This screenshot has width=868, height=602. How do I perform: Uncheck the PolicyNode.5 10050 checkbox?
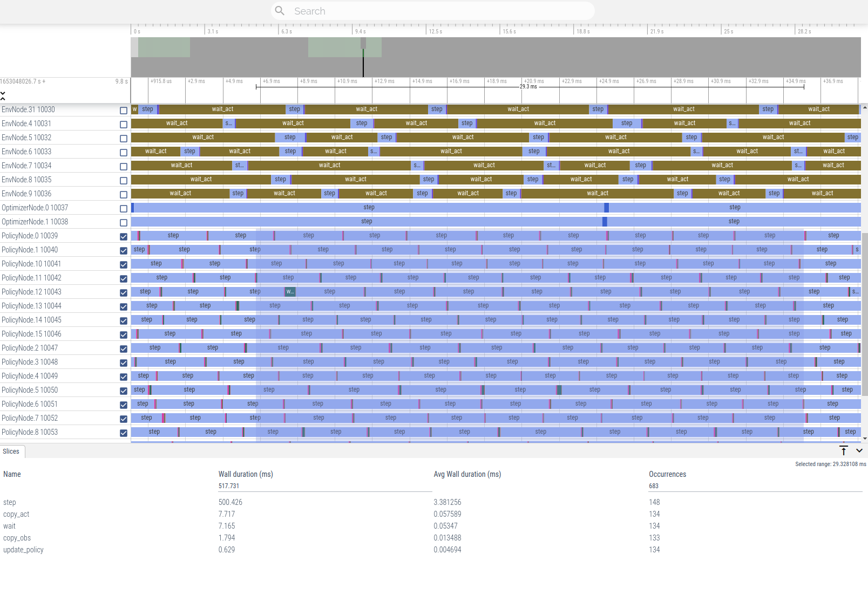124,391
